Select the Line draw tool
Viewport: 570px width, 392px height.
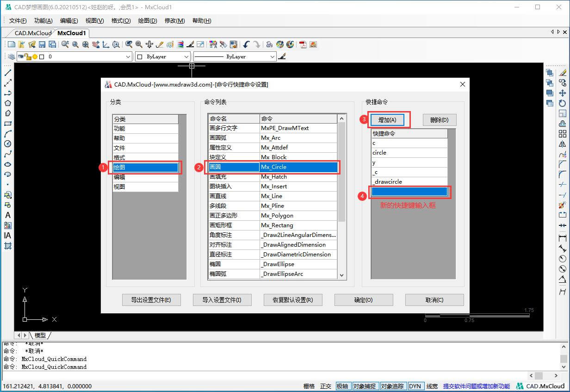[x=8, y=73]
